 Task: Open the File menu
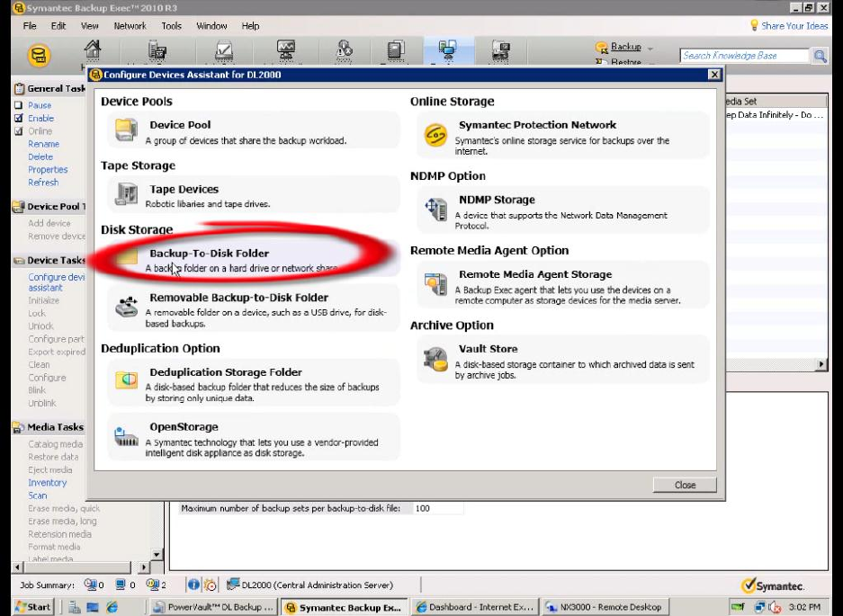click(x=30, y=26)
